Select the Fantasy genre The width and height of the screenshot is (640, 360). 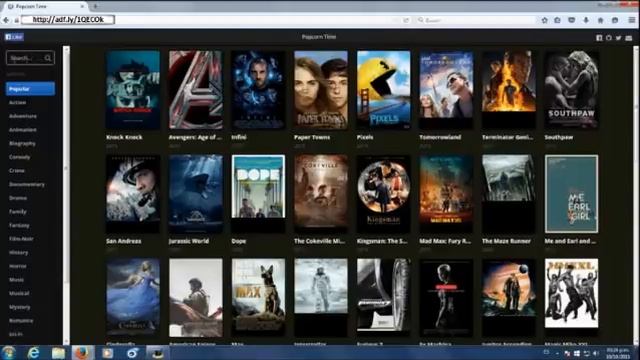pos(19,225)
